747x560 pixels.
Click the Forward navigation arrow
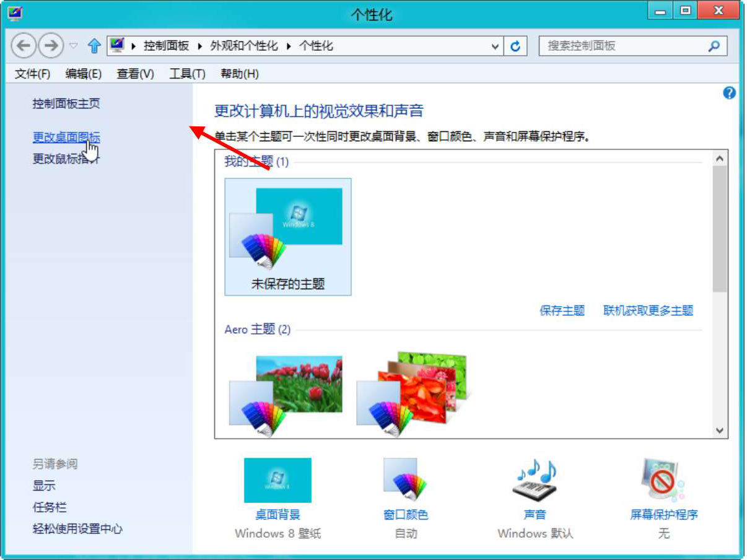click(x=51, y=46)
